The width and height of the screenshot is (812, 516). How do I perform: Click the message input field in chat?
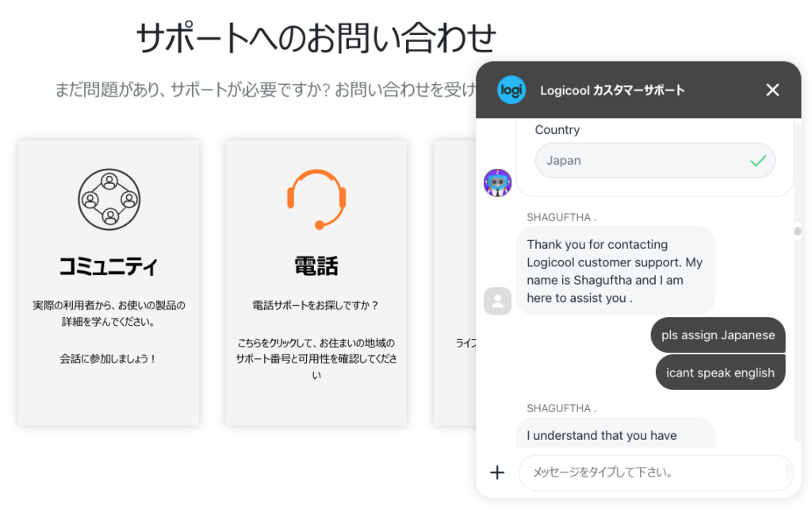[656, 472]
